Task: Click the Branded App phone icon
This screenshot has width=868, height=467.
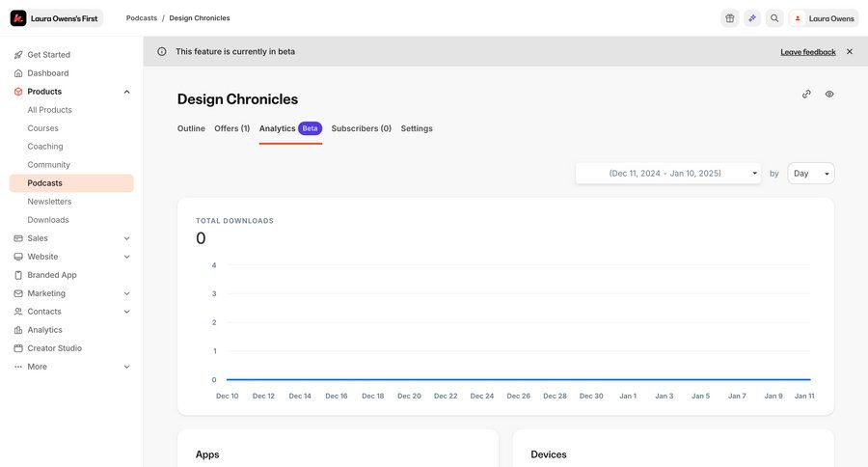Action: click(x=18, y=275)
